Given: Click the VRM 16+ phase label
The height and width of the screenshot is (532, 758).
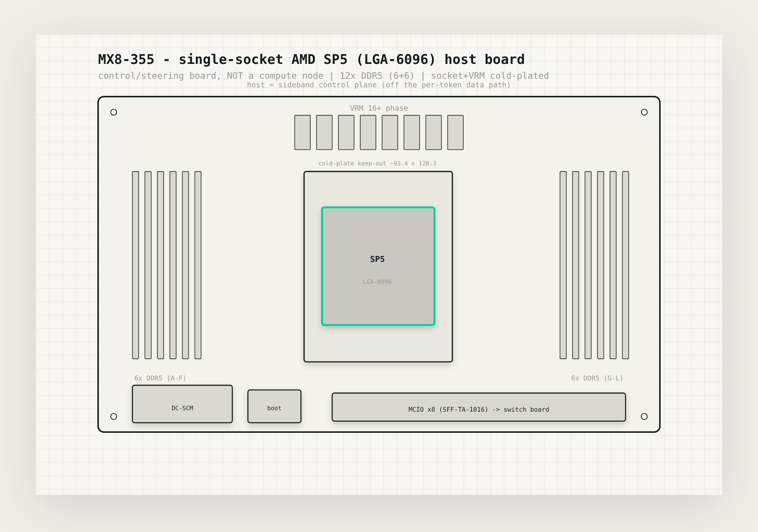Looking at the screenshot, I should (379, 108).
